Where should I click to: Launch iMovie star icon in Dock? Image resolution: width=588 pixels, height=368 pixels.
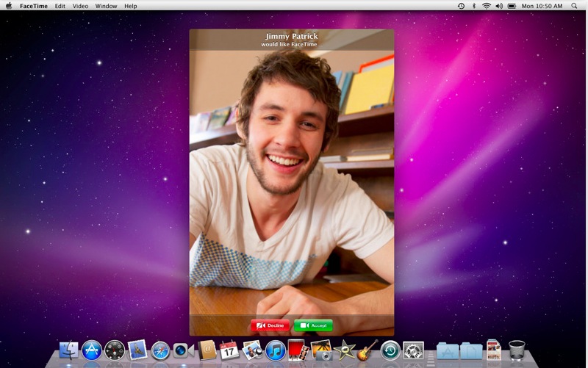point(345,350)
